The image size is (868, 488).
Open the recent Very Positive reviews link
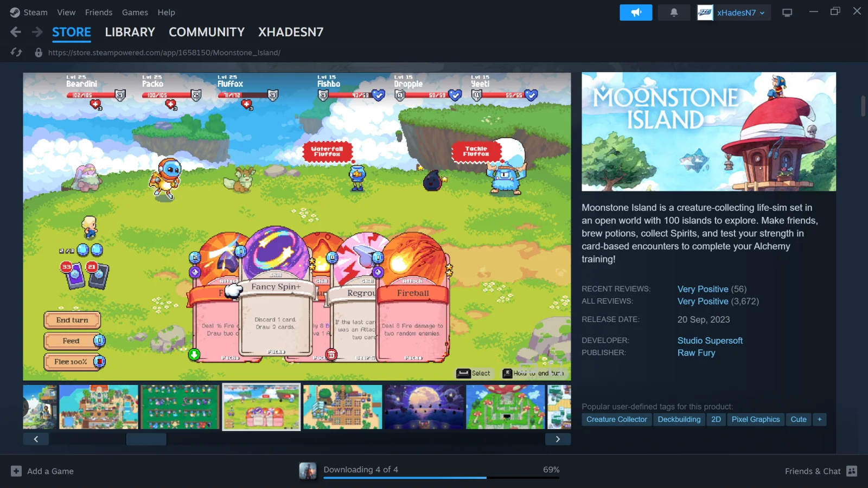click(703, 289)
